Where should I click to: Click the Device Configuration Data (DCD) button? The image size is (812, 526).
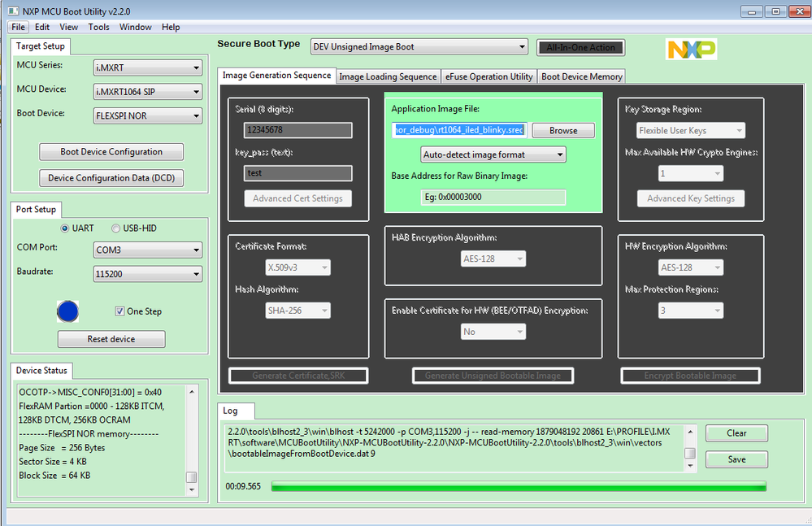point(111,178)
